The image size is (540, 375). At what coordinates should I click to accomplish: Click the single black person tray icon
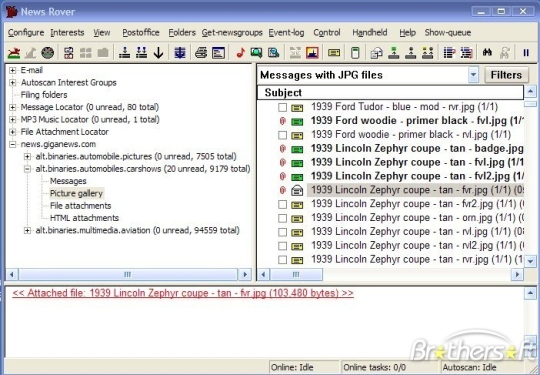tap(411, 53)
